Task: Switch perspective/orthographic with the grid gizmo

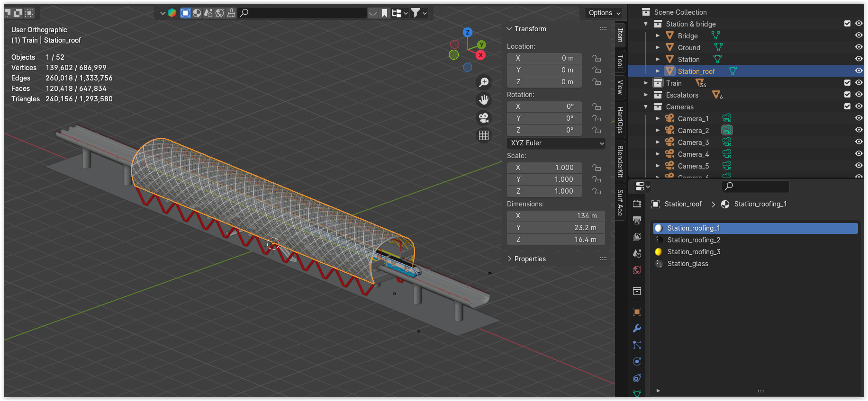Action: tap(484, 135)
